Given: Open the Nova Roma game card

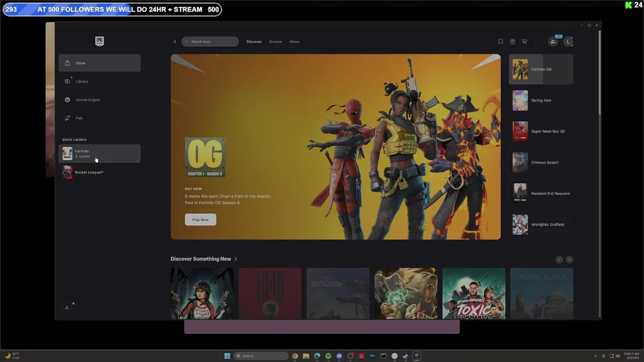Looking at the screenshot, I should point(541,294).
